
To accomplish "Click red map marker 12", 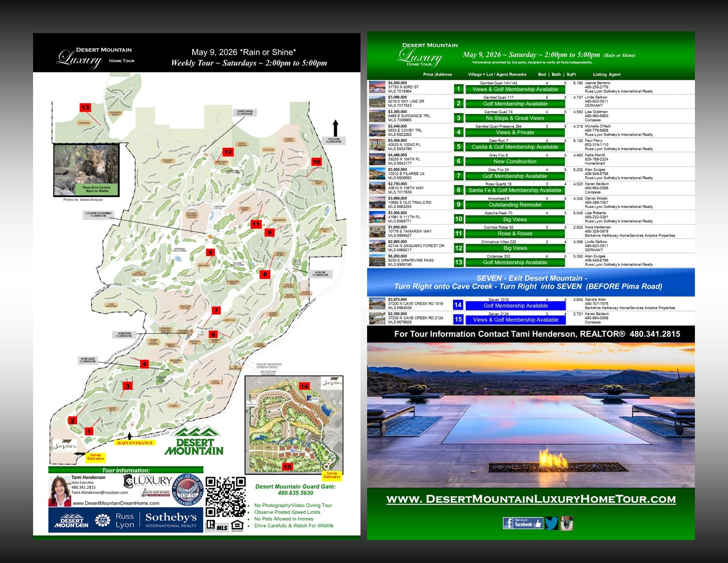I will click(x=228, y=152).
